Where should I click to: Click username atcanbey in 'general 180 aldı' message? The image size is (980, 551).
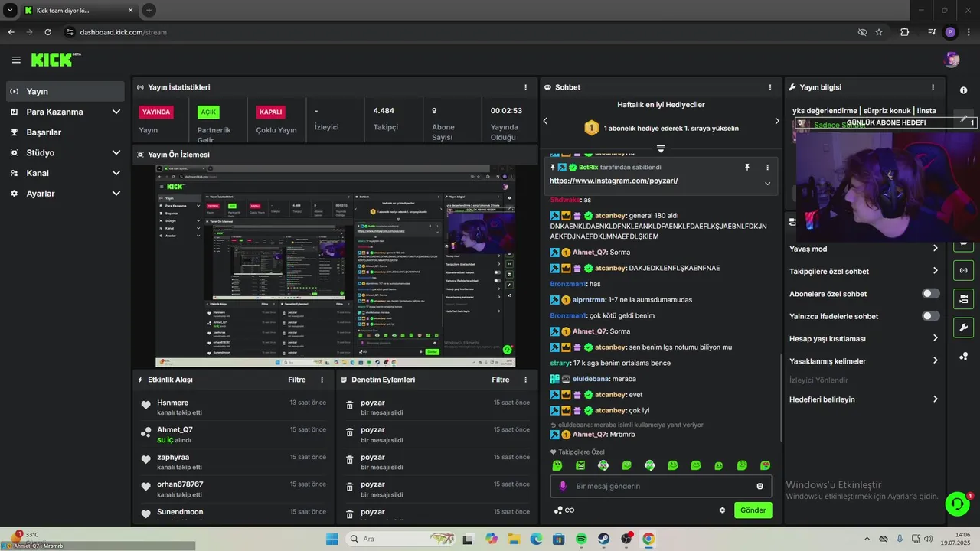[x=610, y=216]
